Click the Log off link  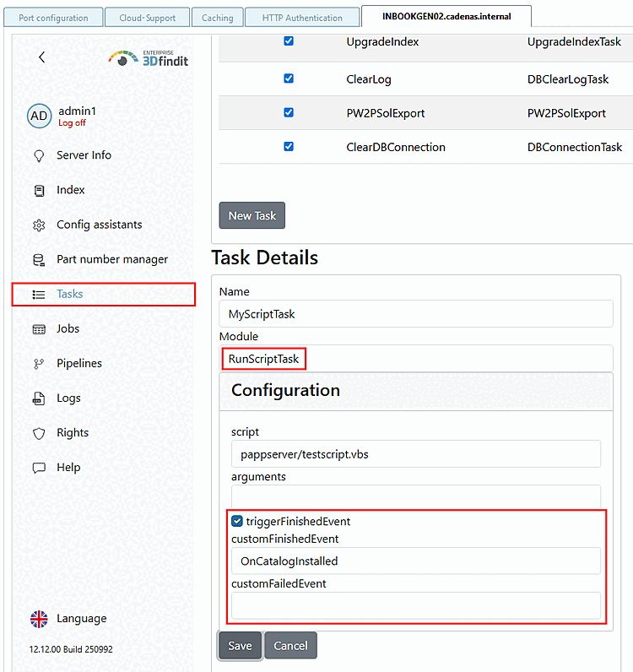(72, 123)
